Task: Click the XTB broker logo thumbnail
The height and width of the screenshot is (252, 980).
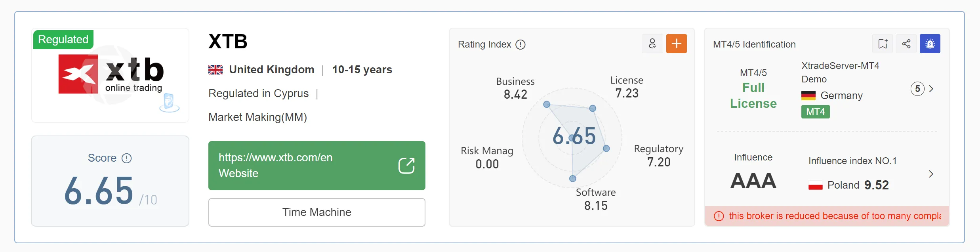Action: 110,75
